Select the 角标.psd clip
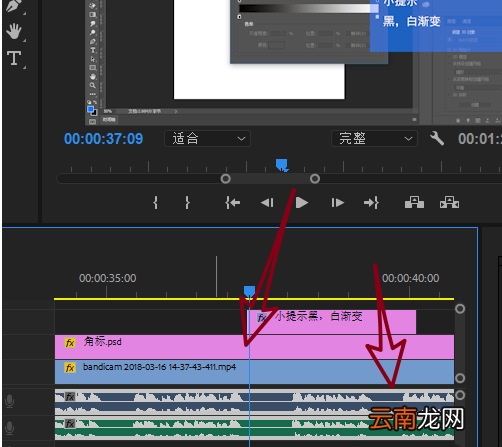Image resolution: width=502 pixels, height=447 pixels. click(x=254, y=347)
